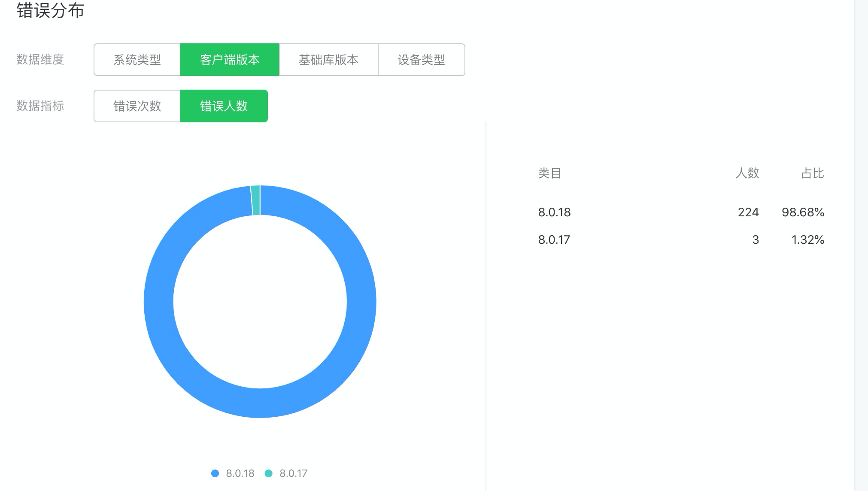
Task: Switch to the 系统类型 dimension tab
Action: 137,60
